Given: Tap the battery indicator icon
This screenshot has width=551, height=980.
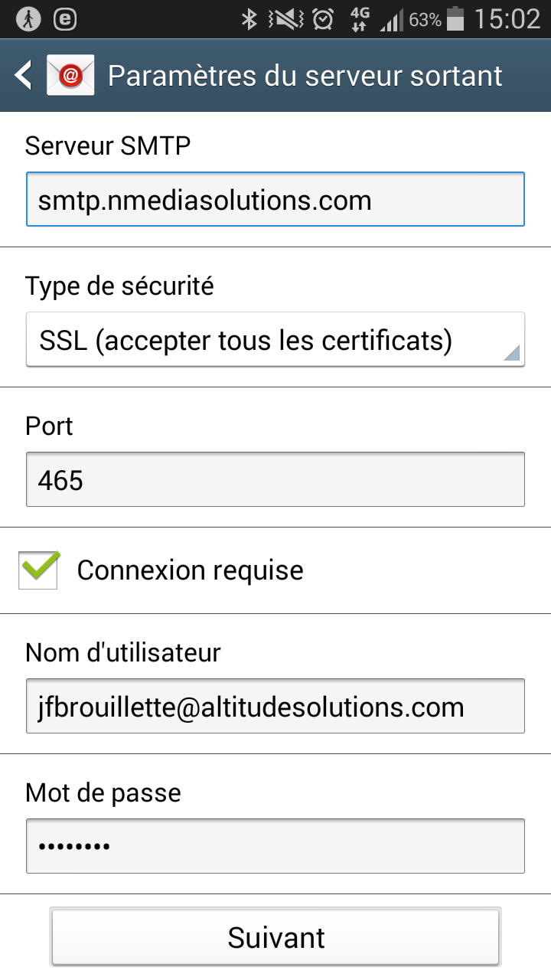Looking at the screenshot, I should click(x=455, y=19).
